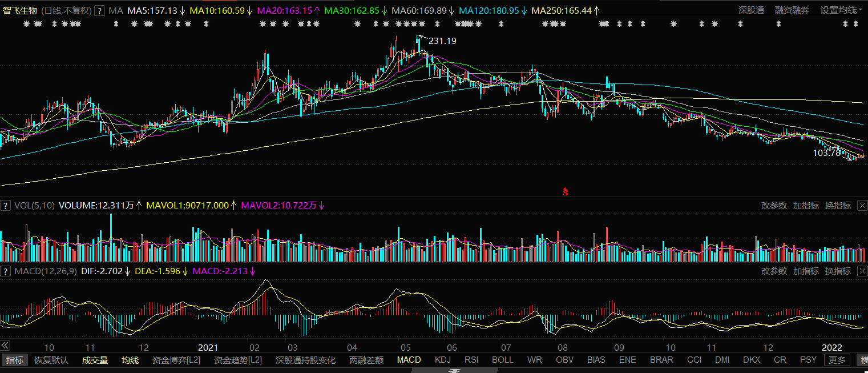Screen dimensions: 868x373
Task: Toggle the 均线 moving average overlay
Action: [x=130, y=360]
